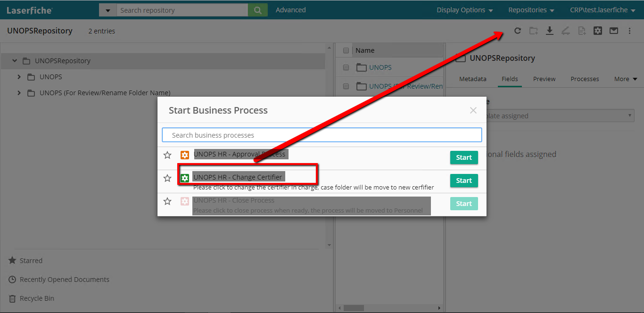The width and height of the screenshot is (644, 313).
Task: Click the Download toolbar icon
Action: coord(550,31)
